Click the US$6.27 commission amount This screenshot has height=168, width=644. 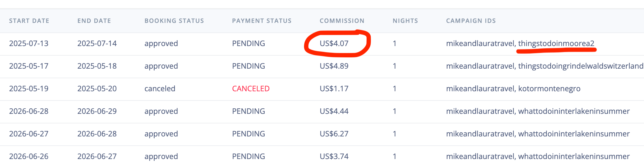pos(334,134)
